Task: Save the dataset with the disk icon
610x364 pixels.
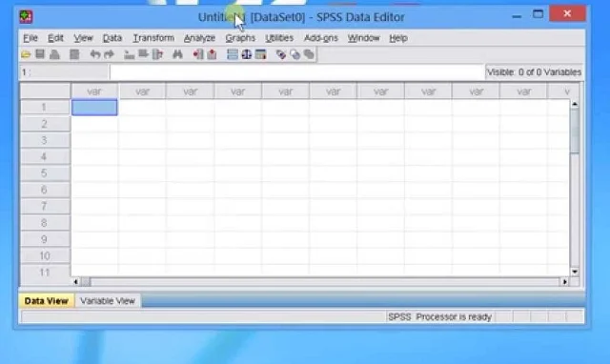Action: pos(40,54)
